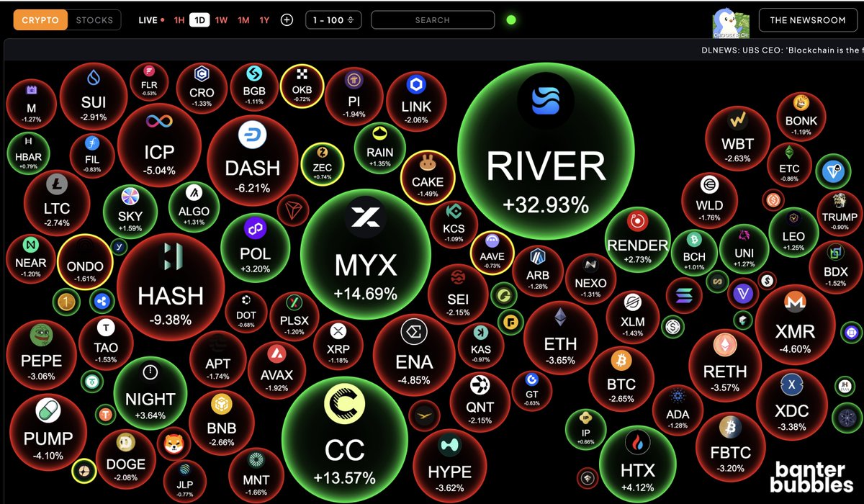Select the FBTC bubble
Image resolution: width=864 pixels, height=504 pixels.
point(731,446)
